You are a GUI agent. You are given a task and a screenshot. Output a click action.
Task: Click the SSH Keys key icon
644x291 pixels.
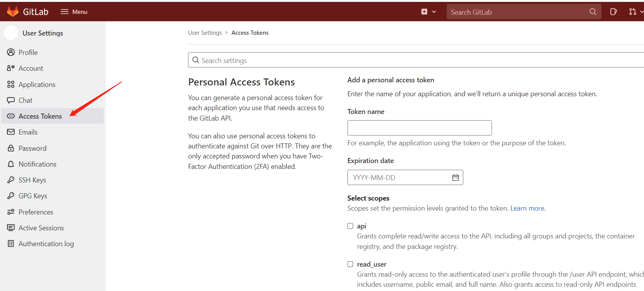coord(11,180)
